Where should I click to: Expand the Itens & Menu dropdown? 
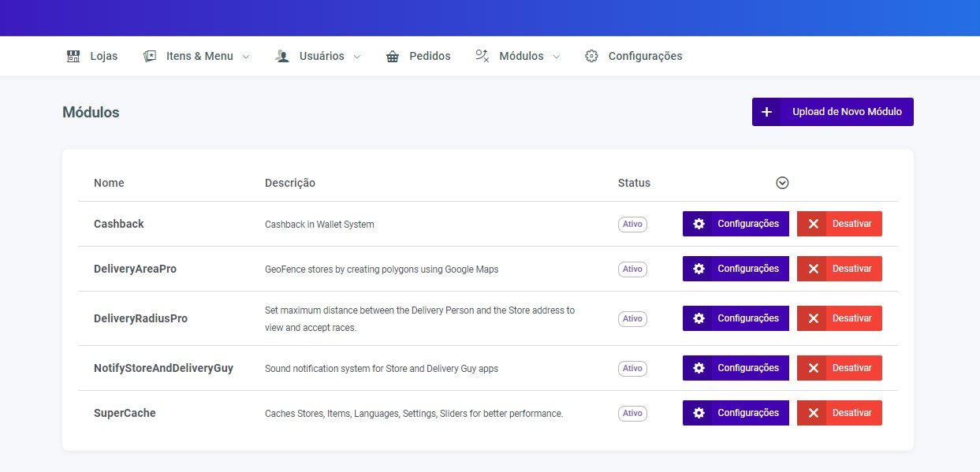(245, 57)
